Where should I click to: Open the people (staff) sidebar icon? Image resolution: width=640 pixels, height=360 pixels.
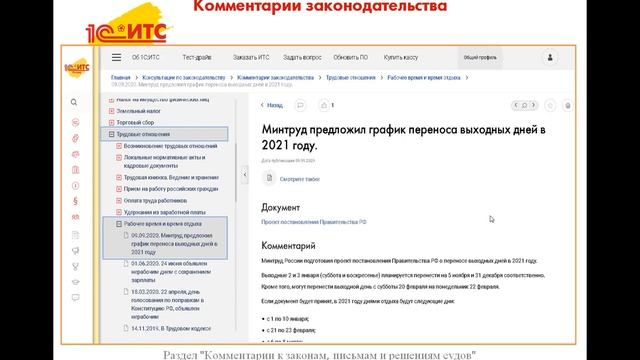(76, 217)
